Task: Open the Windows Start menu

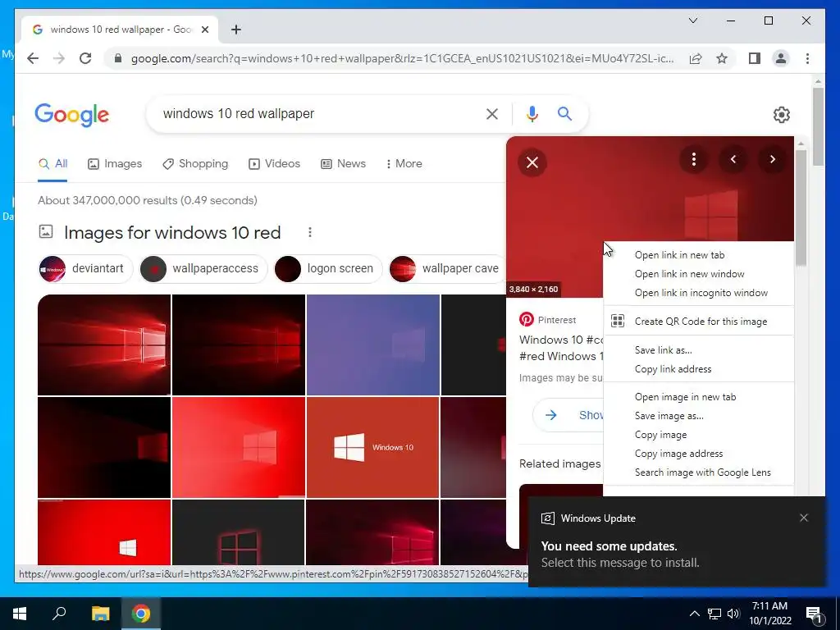Action: tap(20, 614)
